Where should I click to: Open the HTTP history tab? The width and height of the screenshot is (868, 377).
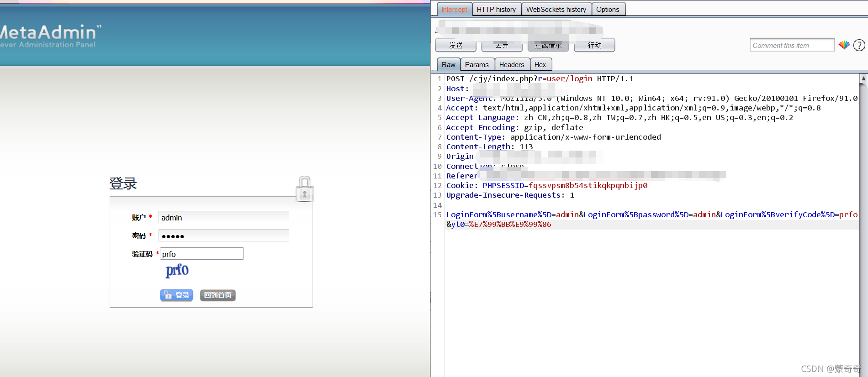point(496,9)
